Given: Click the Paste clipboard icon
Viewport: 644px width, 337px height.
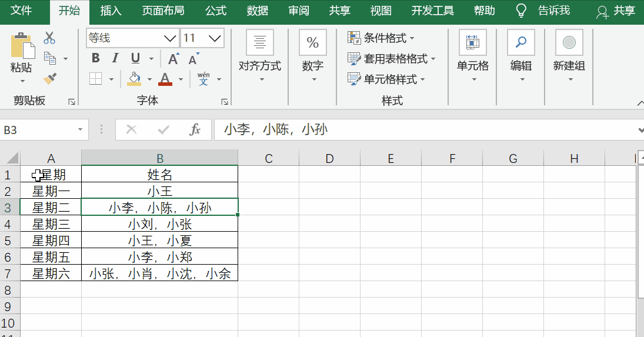Looking at the screenshot, I should [22, 45].
